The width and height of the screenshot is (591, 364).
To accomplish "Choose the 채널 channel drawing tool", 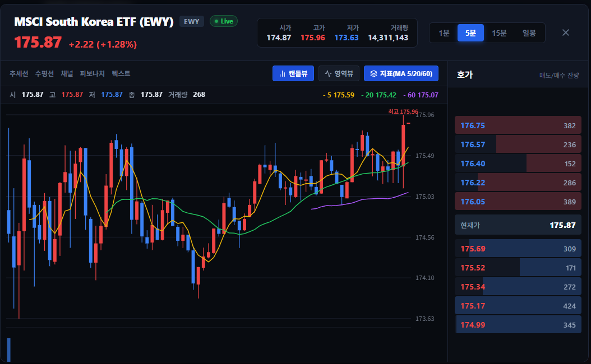I will pos(67,73).
